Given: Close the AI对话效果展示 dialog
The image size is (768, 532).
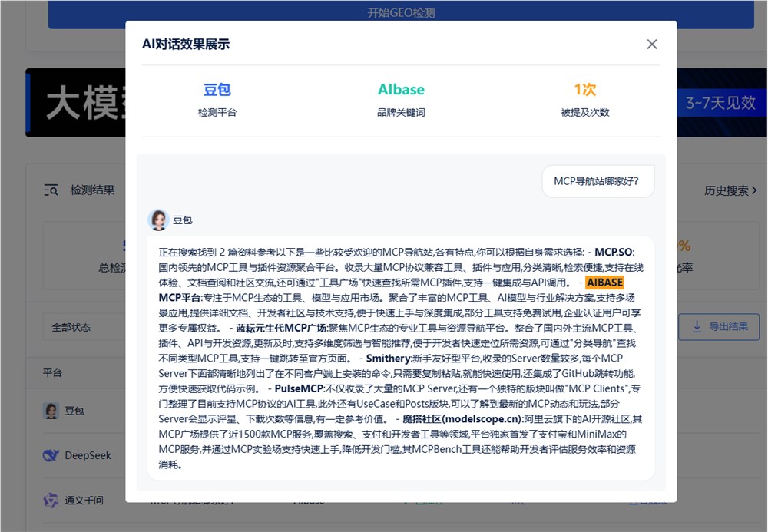Looking at the screenshot, I should [x=652, y=44].
